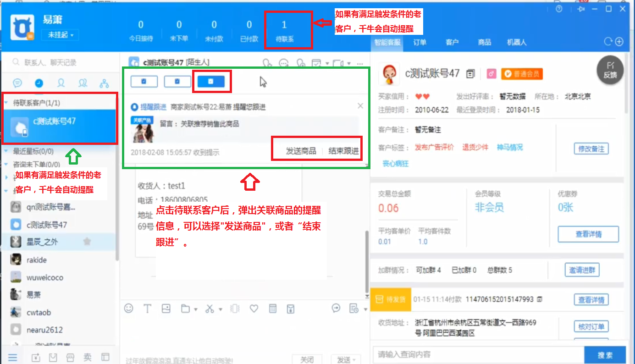Open the dropdown arrow beside the scissors icon
635x364 pixels.
pos(221,309)
